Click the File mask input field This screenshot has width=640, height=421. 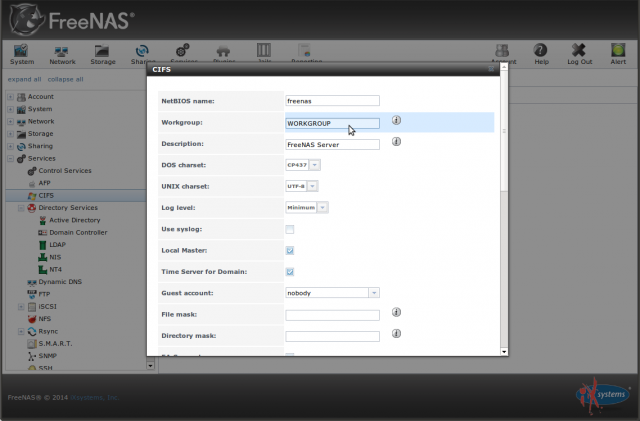(332, 315)
